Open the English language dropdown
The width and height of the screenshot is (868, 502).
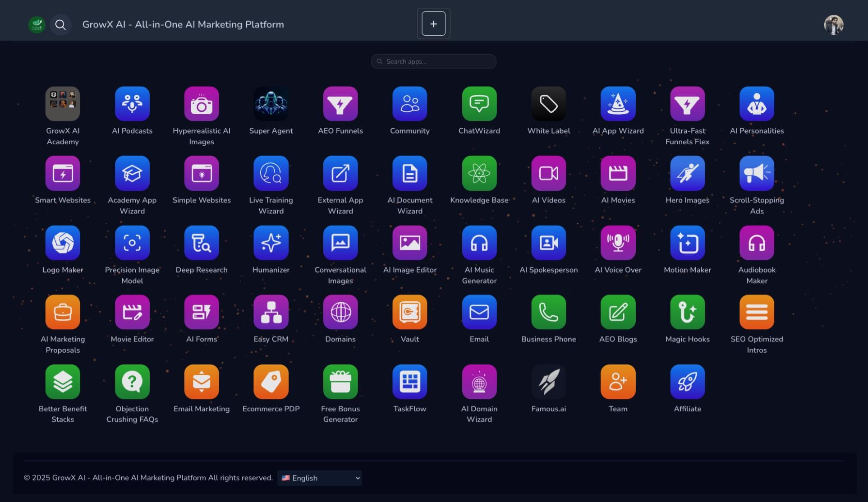pos(320,478)
